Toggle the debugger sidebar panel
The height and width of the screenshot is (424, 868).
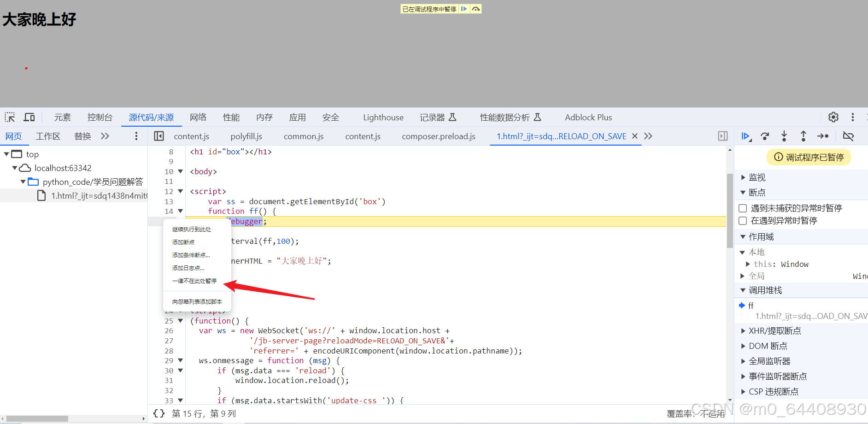point(723,136)
